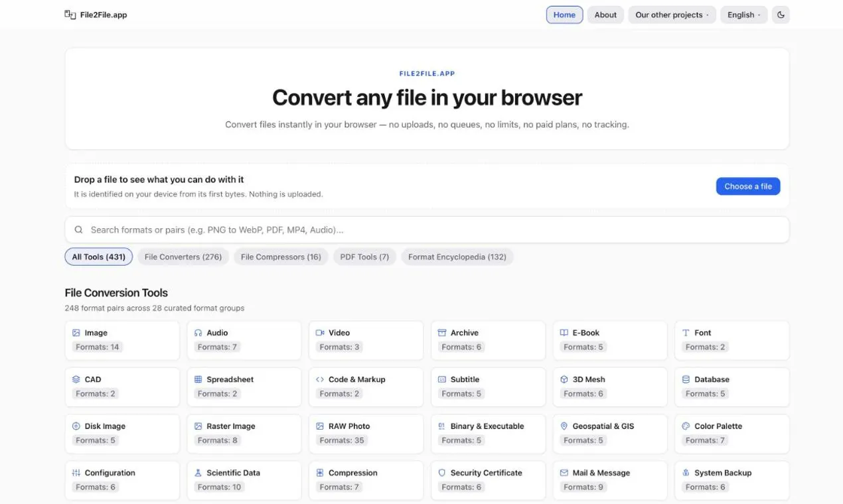Image resolution: width=843 pixels, height=504 pixels.
Task: Filter by PDF Tools (7)
Action: [364, 257]
